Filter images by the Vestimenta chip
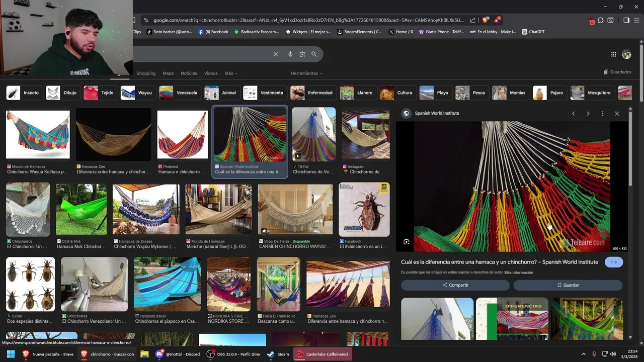This screenshot has width=644, height=362. click(265, 93)
